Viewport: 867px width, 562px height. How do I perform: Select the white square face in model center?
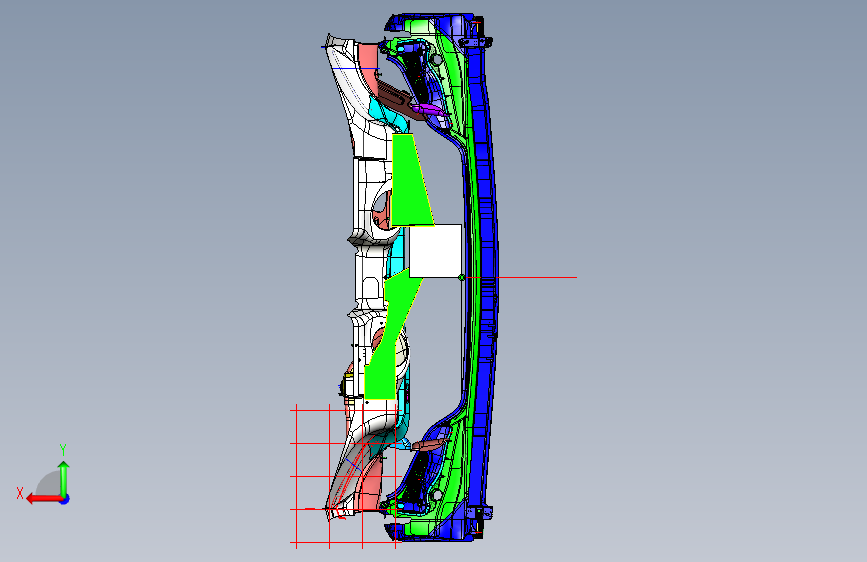click(435, 251)
